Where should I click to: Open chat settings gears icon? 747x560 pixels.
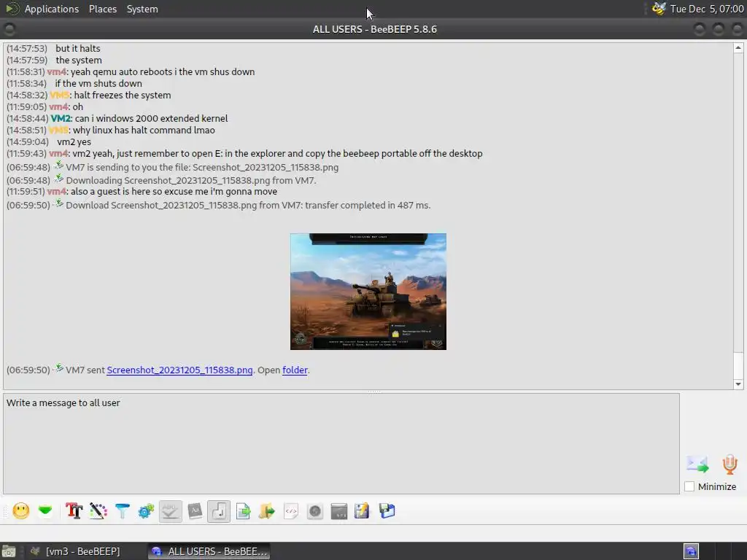click(146, 511)
